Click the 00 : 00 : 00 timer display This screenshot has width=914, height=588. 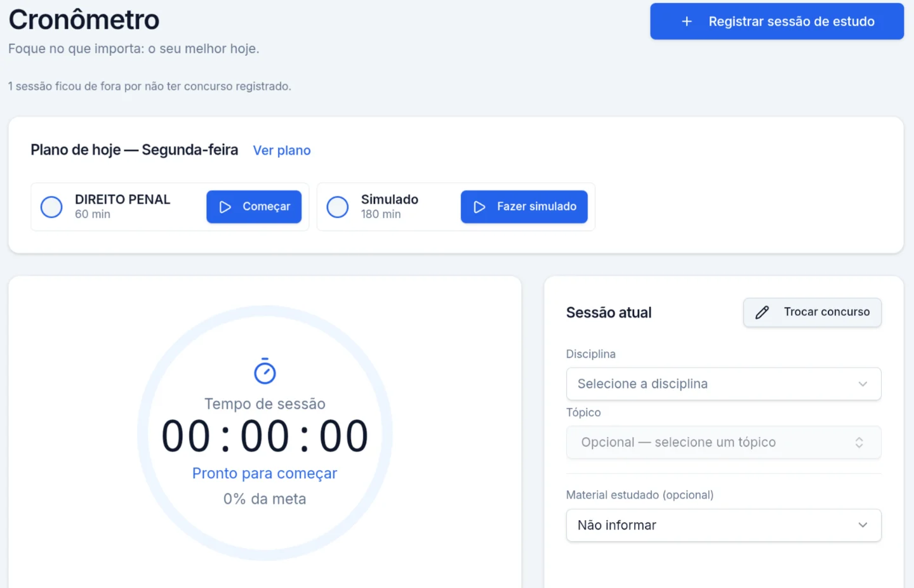[265, 436]
